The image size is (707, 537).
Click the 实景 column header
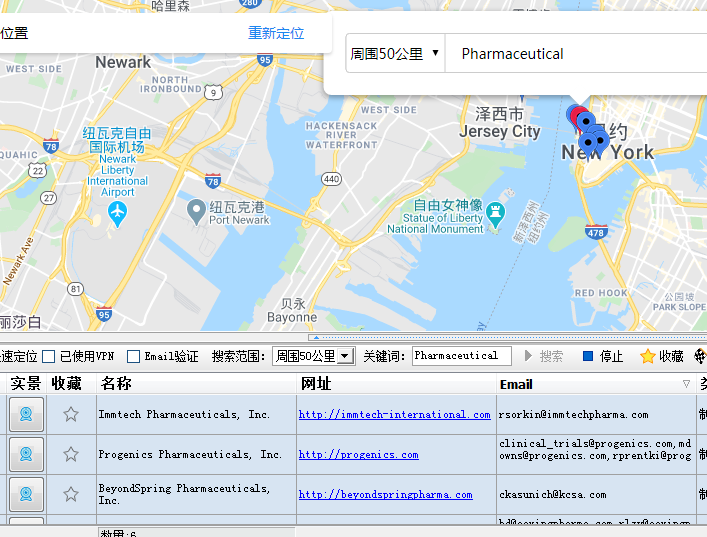pyautogui.click(x=26, y=384)
